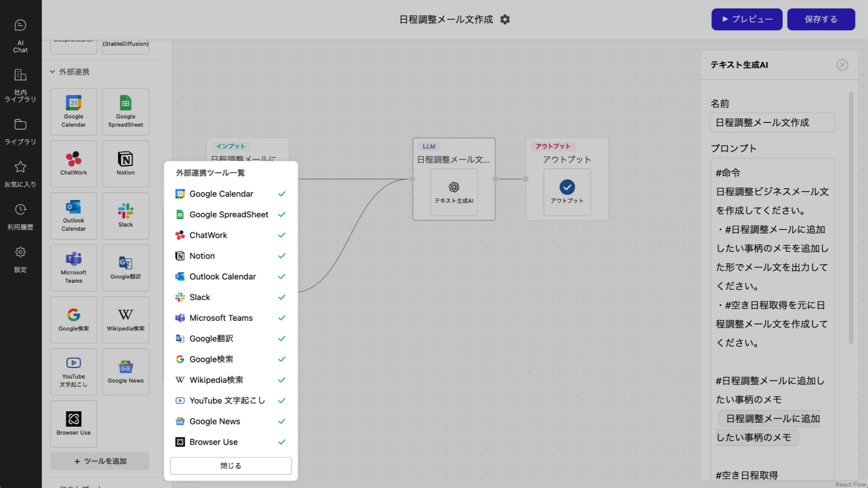Screen dimensions: 868x488
Task: Click the 閉じる button in tool list
Action: 231,466
